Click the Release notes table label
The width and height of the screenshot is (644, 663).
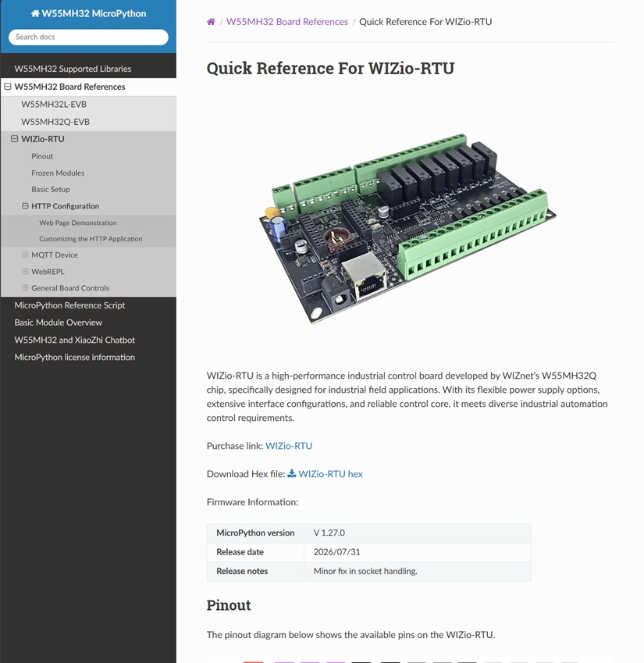pyautogui.click(x=242, y=571)
